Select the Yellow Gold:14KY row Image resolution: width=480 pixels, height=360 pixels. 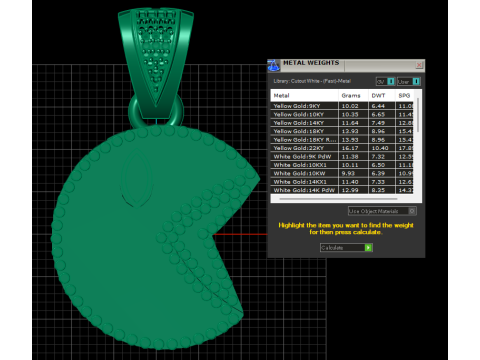[342, 123]
